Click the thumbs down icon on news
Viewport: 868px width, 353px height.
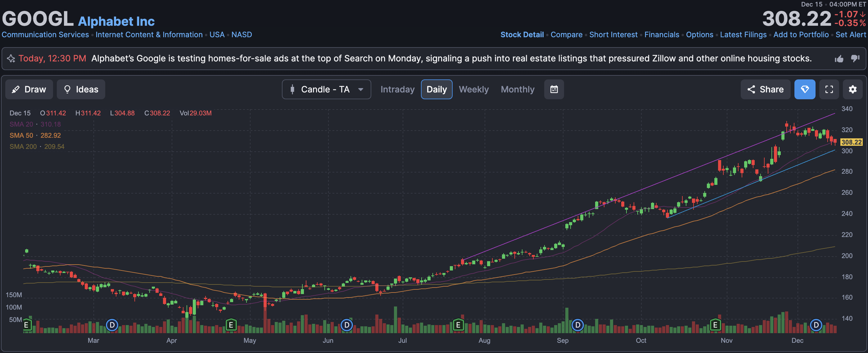click(x=855, y=59)
